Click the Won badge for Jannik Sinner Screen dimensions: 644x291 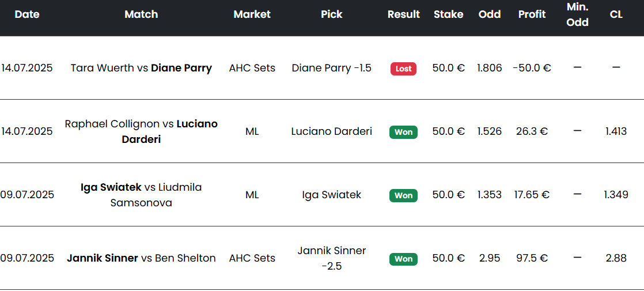tap(403, 259)
